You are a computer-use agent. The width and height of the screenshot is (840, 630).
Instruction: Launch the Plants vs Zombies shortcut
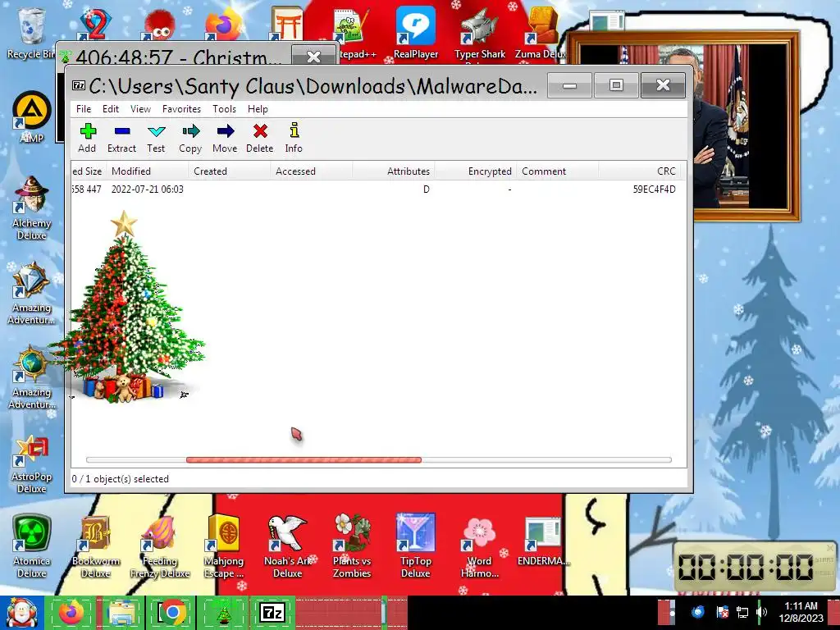[x=351, y=546]
